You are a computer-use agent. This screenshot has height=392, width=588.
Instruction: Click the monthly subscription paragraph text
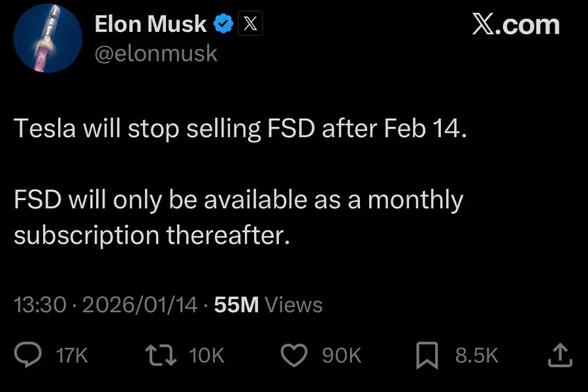pyautogui.click(x=238, y=217)
